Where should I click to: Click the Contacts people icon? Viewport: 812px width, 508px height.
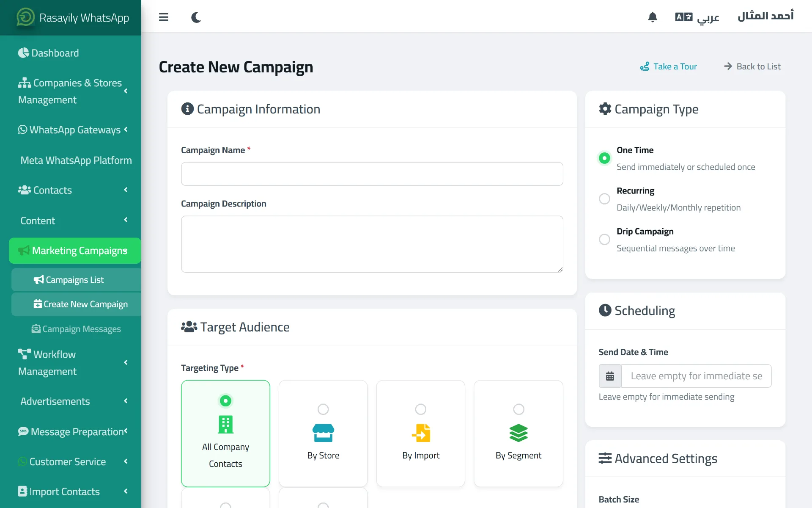(x=25, y=190)
